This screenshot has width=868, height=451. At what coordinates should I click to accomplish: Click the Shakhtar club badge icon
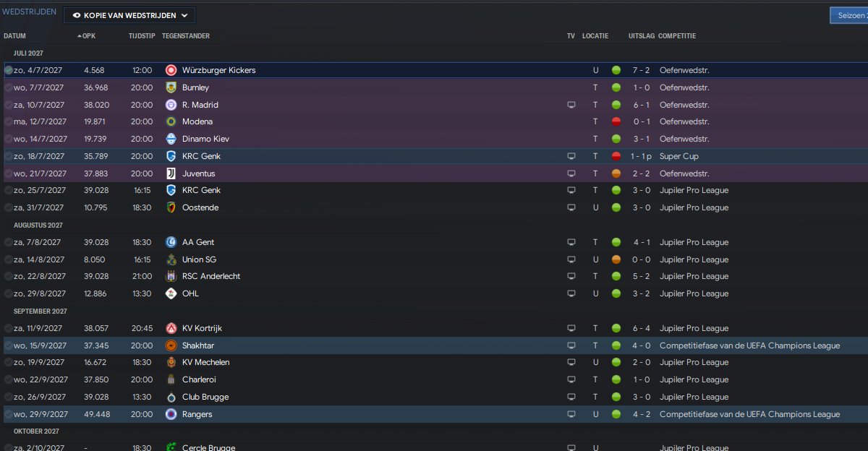(x=171, y=345)
